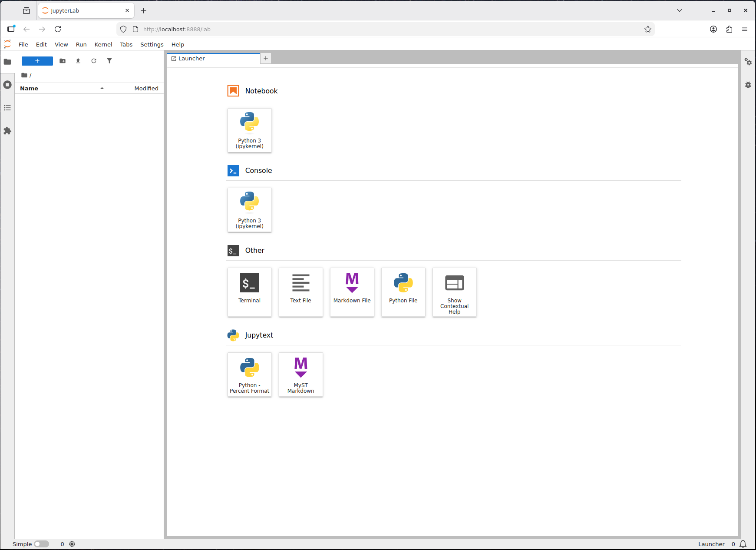Toggle the file browser filter
The height and width of the screenshot is (550, 756).
tap(109, 61)
